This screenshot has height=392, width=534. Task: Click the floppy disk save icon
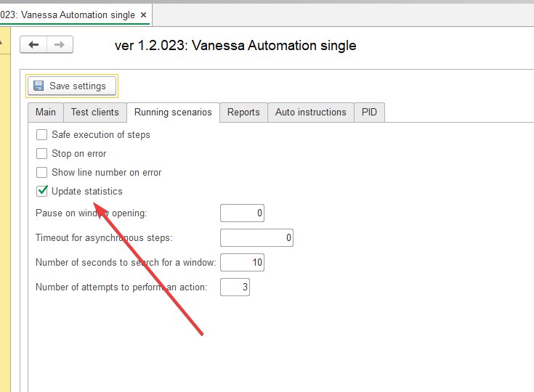[x=39, y=86]
